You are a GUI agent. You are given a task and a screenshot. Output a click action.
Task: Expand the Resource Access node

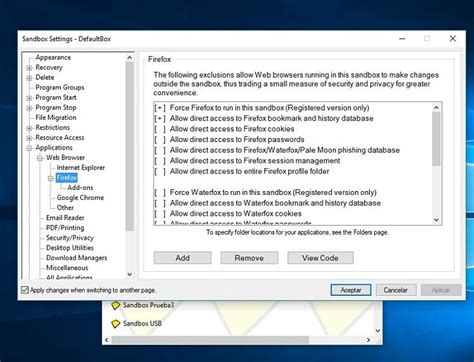click(29, 138)
